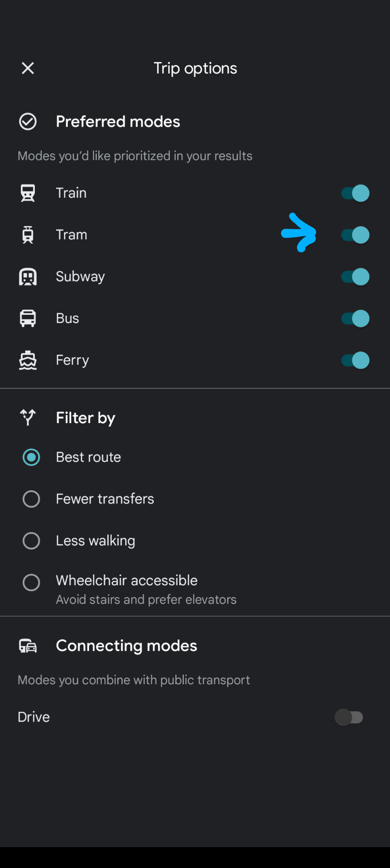390x868 pixels.
Task: Close the Trip options screen
Action: [x=28, y=68]
